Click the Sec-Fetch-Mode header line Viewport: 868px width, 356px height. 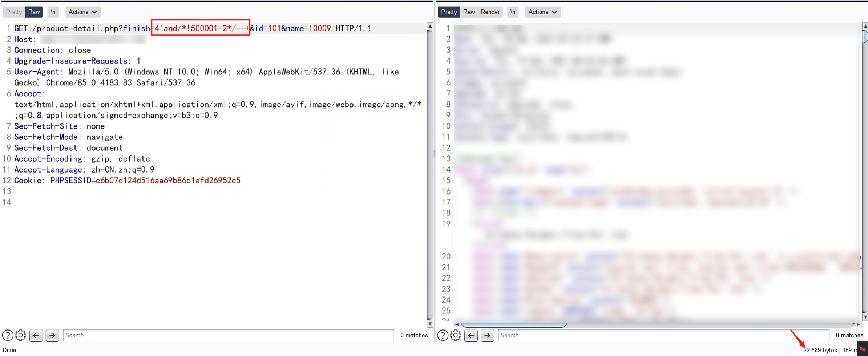pyautogui.click(x=69, y=137)
